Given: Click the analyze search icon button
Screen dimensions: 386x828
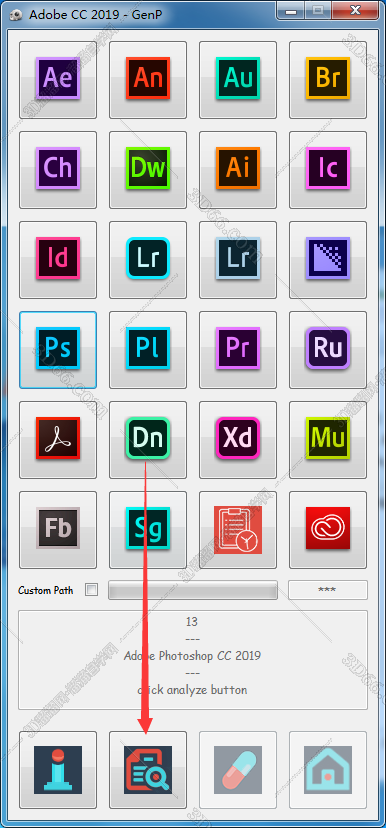Looking at the screenshot, I should pyautogui.click(x=148, y=769).
